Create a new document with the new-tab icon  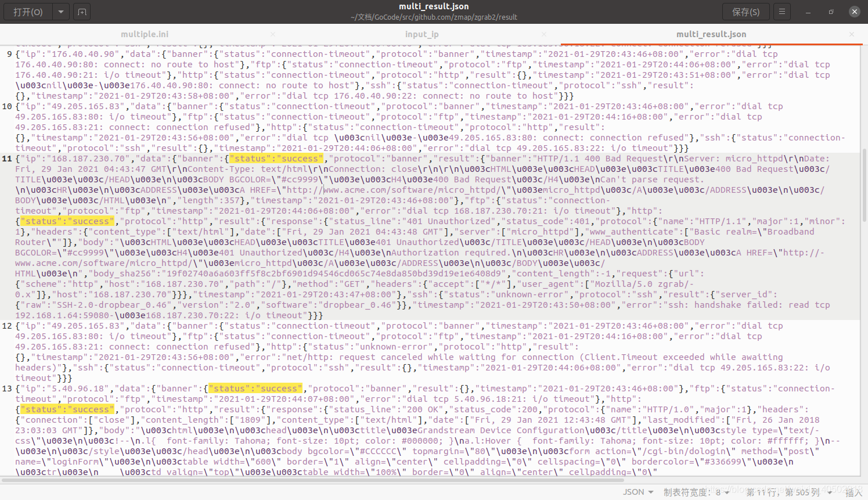click(x=82, y=12)
